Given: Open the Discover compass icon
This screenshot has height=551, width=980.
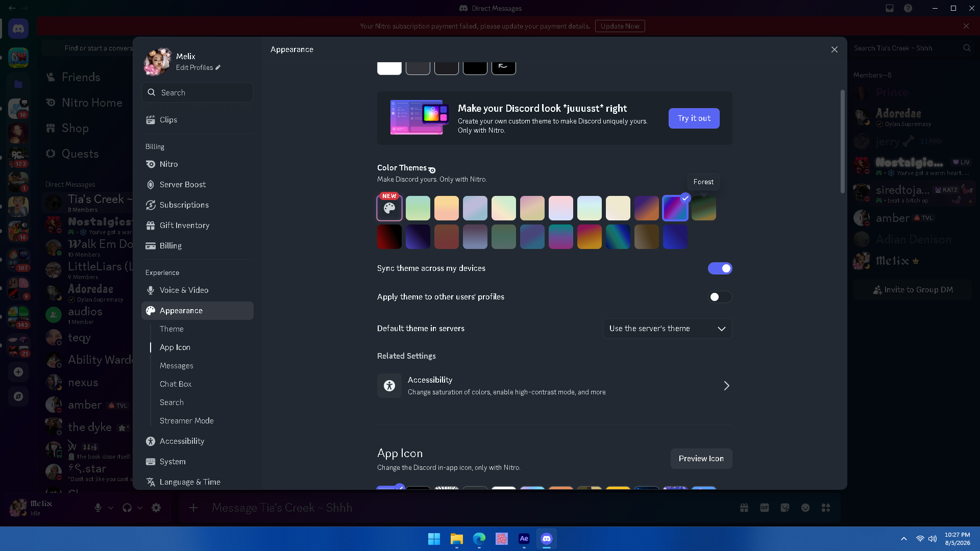Looking at the screenshot, I should coord(18,396).
